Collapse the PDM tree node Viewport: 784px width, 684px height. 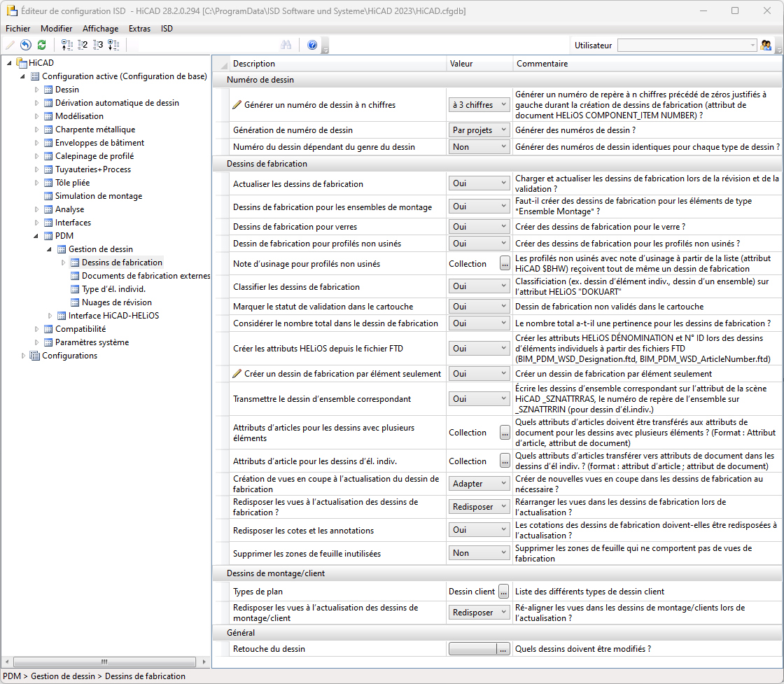tap(36, 236)
